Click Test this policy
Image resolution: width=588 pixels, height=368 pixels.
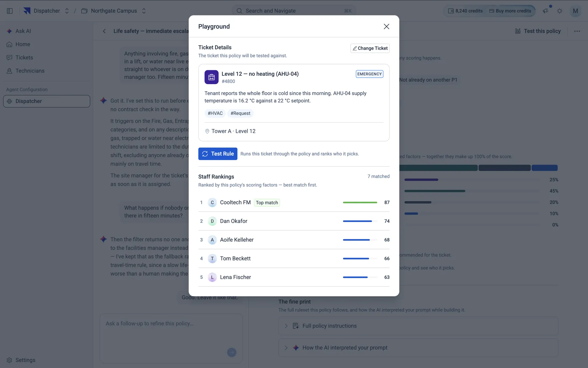(x=538, y=31)
